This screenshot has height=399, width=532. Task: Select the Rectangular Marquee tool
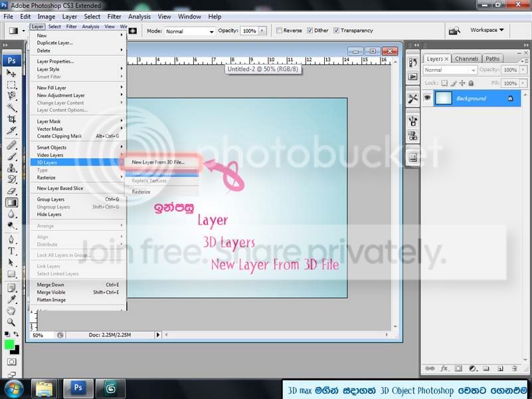pyautogui.click(x=11, y=84)
